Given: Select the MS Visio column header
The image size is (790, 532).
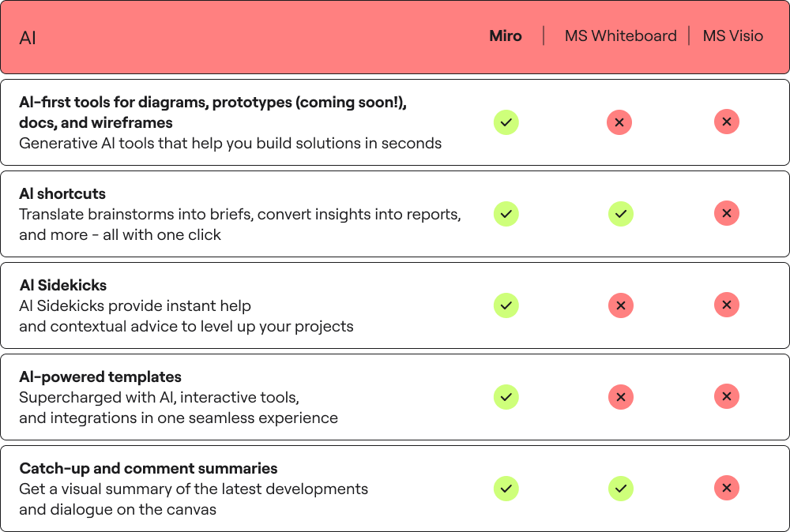Looking at the screenshot, I should pyautogui.click(x=732, y=36).
